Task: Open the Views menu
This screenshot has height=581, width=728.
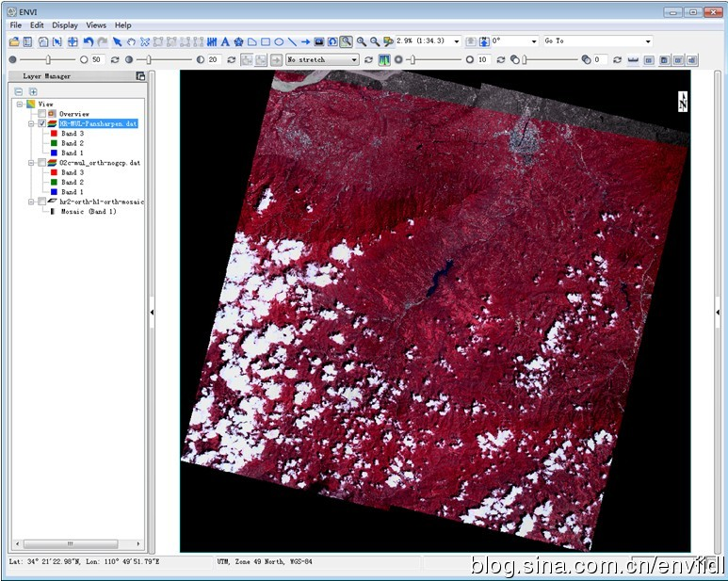Action: tap(96, 25)
